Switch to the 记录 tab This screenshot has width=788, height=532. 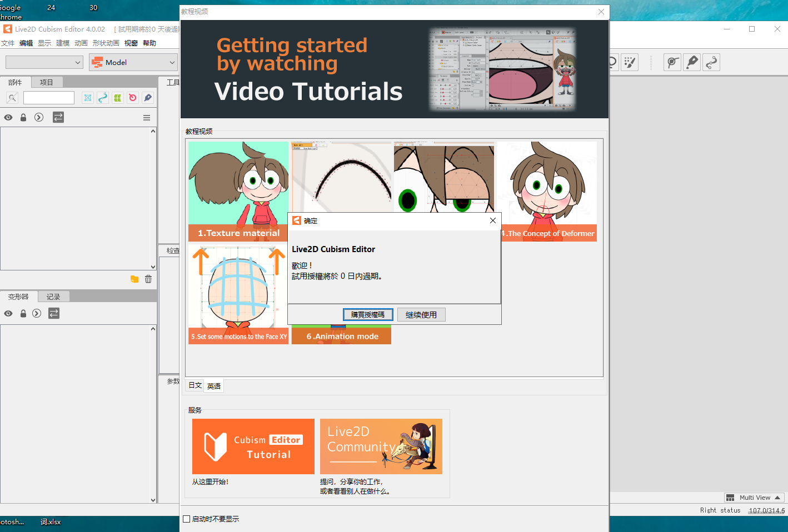pyautogui.click(x=53, y=297)
